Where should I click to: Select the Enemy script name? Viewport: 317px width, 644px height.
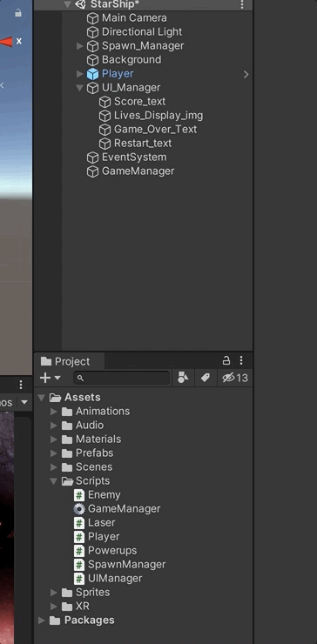coord(104,495)
